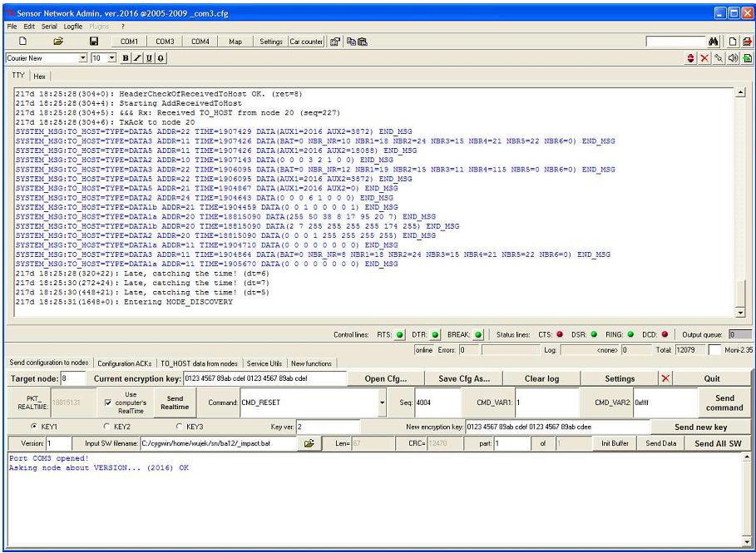The width and height of the screenshot is (756, 553).
Task: Switch to the TTY tab
Action: 17,75
